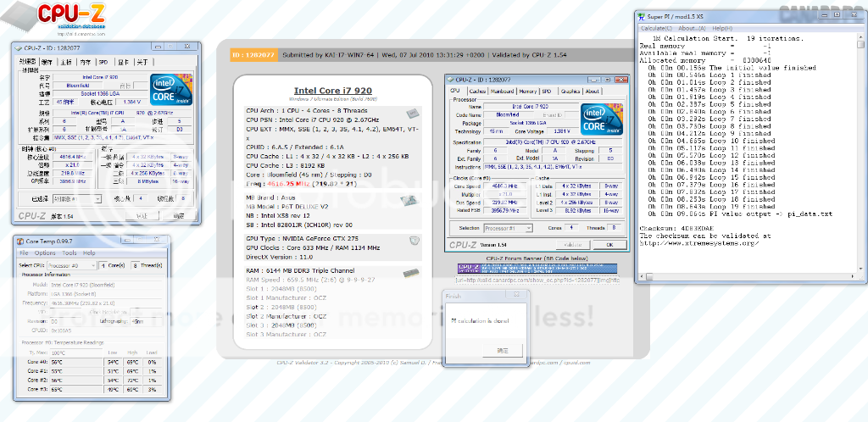The width and height of the screenshot is (868, 422).
Task: Click the GPU icon beside GPU Type
Action: [x=414, y=241]
